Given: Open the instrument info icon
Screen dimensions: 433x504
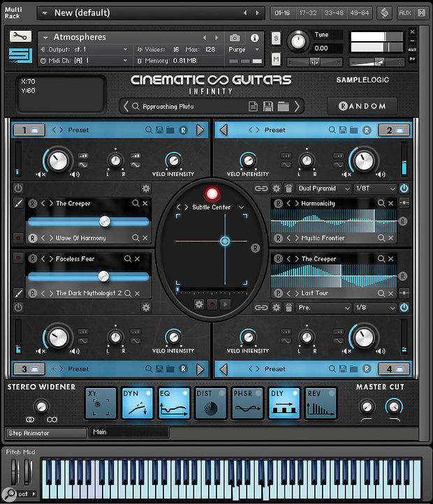Looking at the screenshot, I should pyautogui.click(x=255, y=38).
